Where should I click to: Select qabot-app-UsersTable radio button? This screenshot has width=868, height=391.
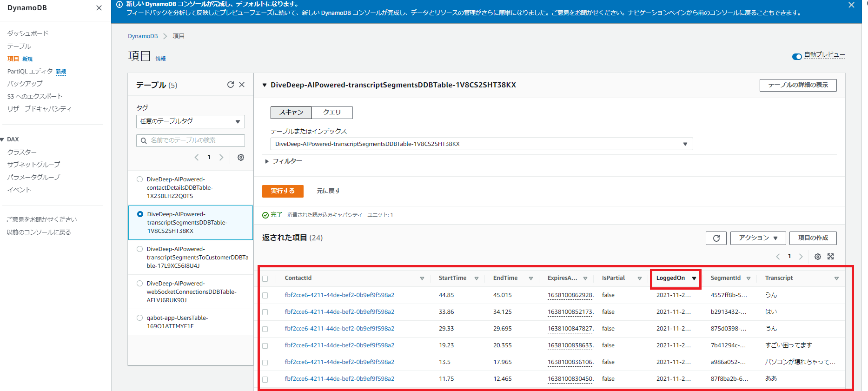139,318
